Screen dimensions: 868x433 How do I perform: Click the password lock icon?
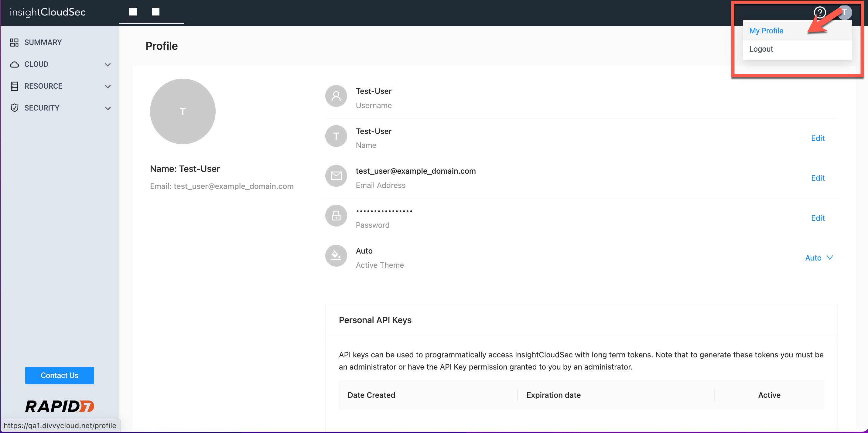pyautogui.click(x=336, y=216)
